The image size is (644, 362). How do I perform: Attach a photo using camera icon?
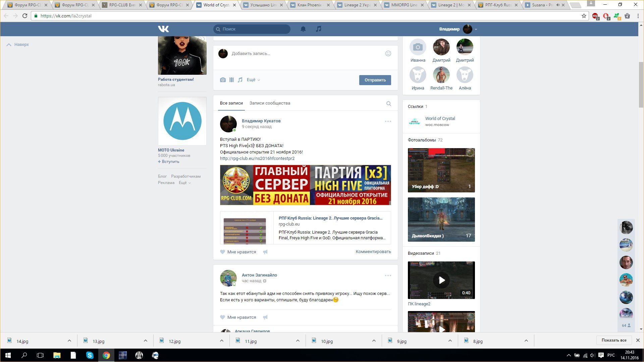223,80
